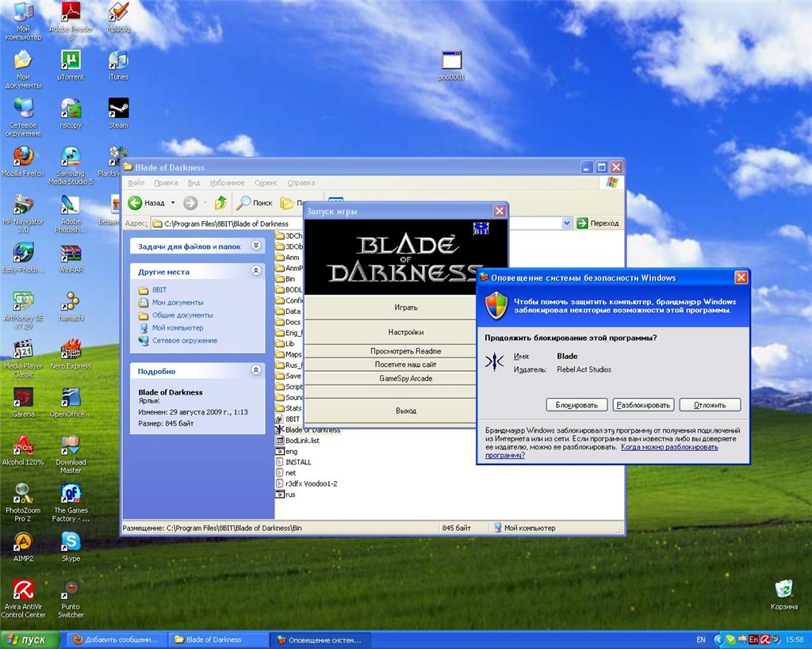812x649 pixels.
Task: Open the Файл menu in Explorer
Action: pyautogui.click(x=136, y=183)
